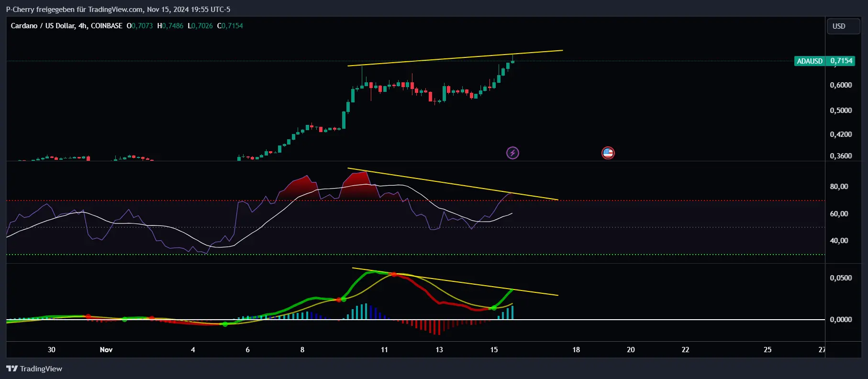Viewport: 868px width, 379px height.
Task: Click the TradingView logo
Action: 34,368
